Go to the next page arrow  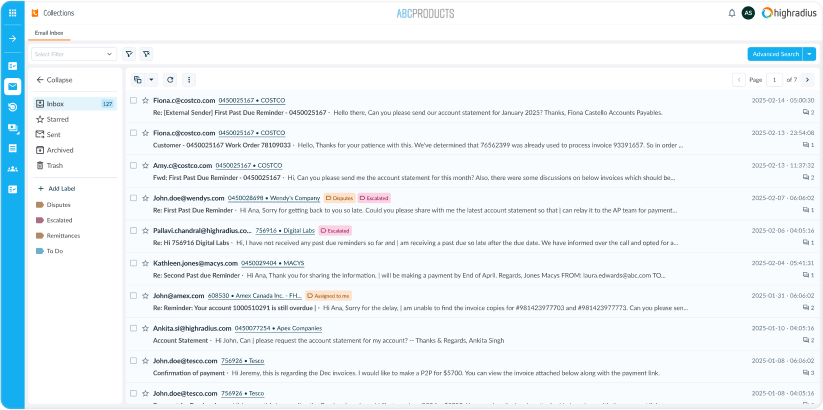pyautogui.click(x=808, y=80)
